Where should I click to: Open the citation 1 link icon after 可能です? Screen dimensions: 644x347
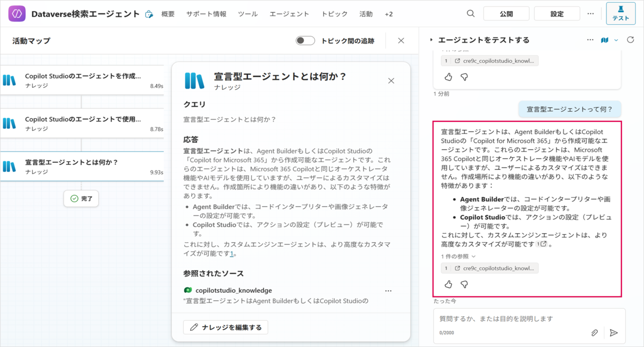(x=542, y=244)
